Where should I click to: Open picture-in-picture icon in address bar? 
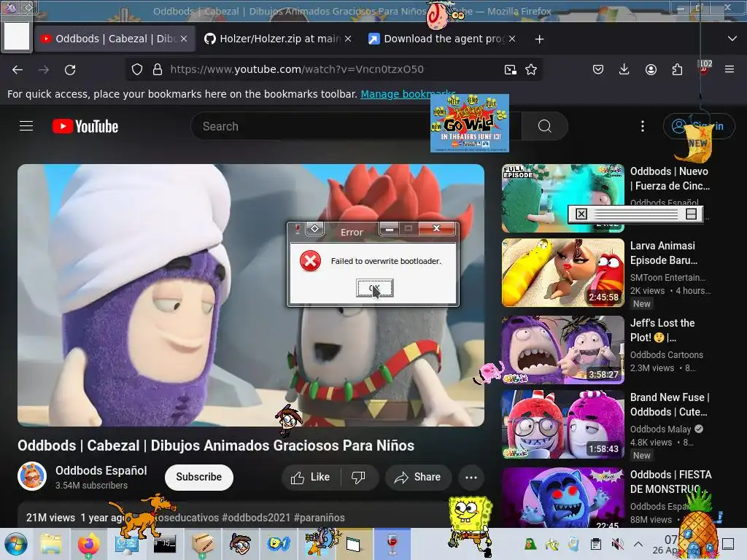click(510, 69)
